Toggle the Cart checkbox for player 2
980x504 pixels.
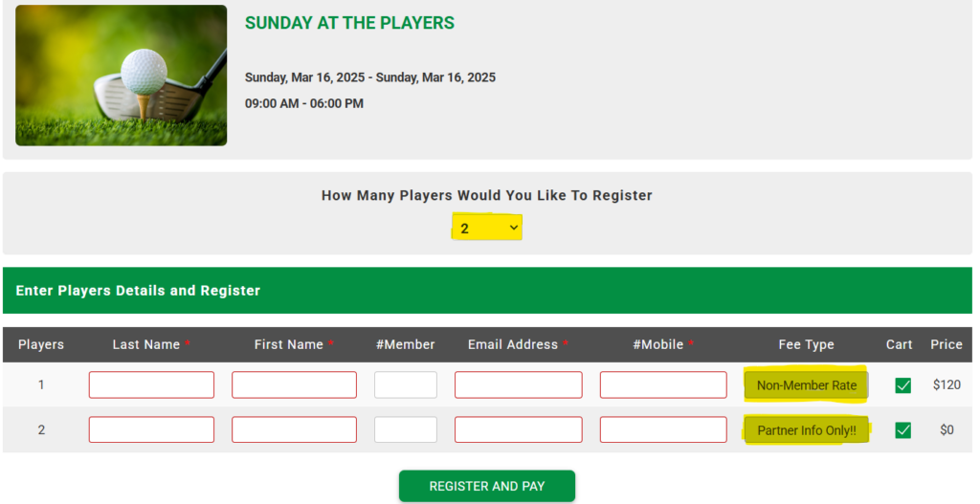(902, 430)
